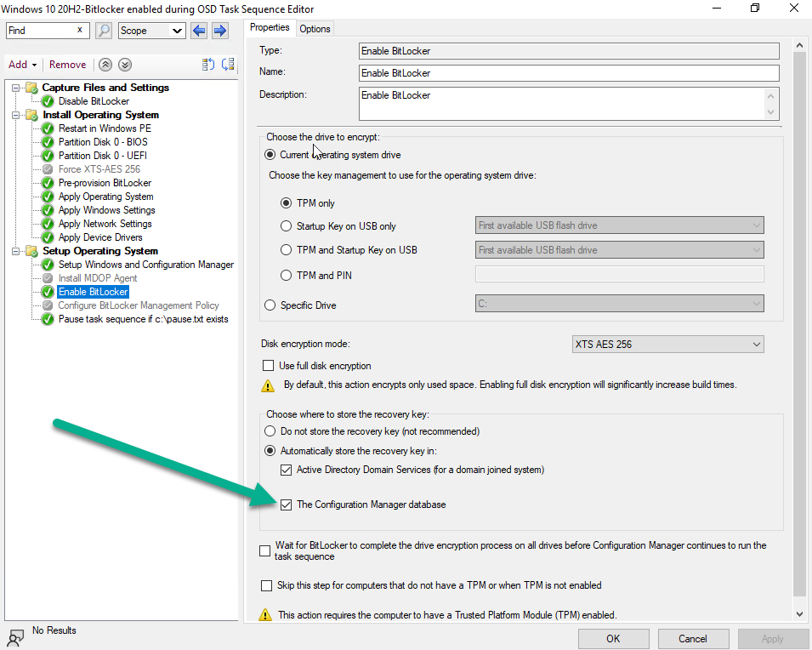Select TPM and PIN option
The image size is (812, 650).
[286, 276]
